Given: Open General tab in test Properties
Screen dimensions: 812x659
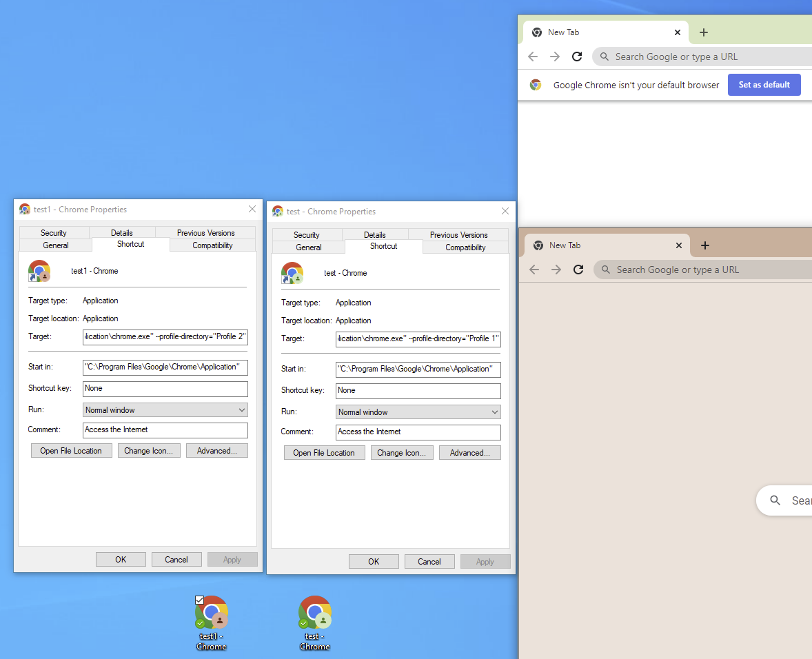Looking at the screenshot, I should coord(309,247).
